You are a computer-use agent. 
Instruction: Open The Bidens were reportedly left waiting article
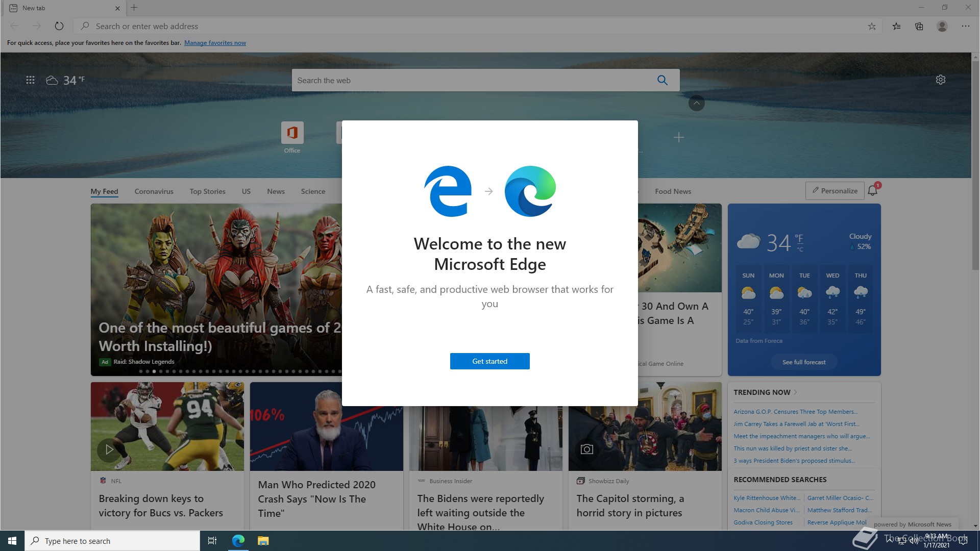[480, 512]
